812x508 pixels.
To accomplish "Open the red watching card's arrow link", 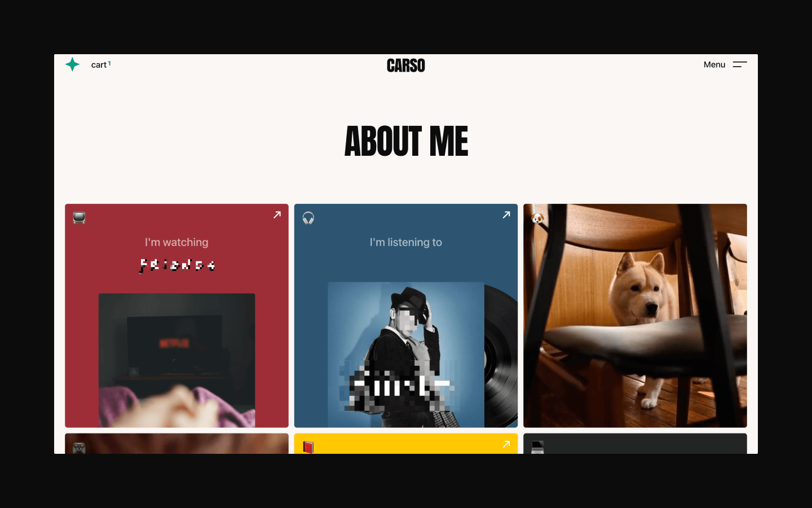I will [x=277, y=214].
